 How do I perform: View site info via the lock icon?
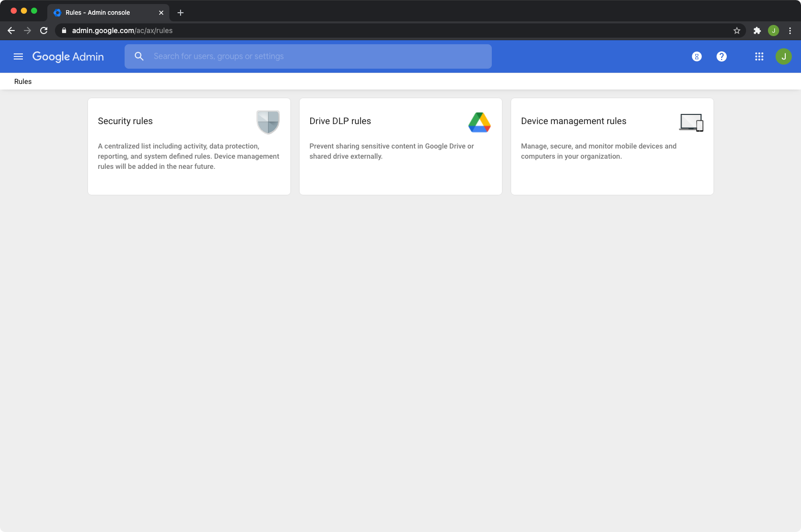(64, 31)
